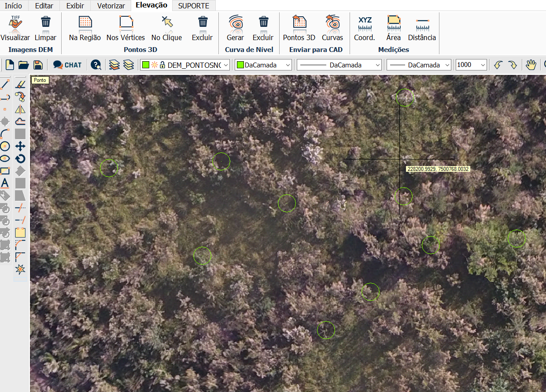Send Curvas to CAD
The image size is (546, 392).
tap(332, 28)
